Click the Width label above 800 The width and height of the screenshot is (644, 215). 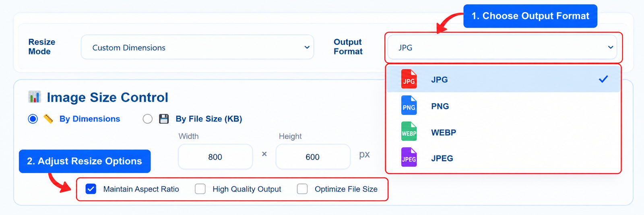(189, 136)
